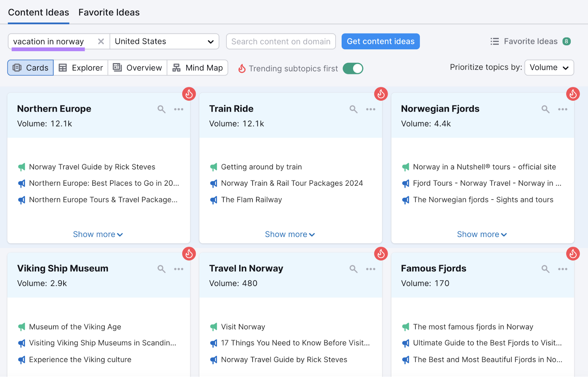Switch to the Explorer view
The width and height of the screenshot is (588, 377).
click(x=80, y=68)
